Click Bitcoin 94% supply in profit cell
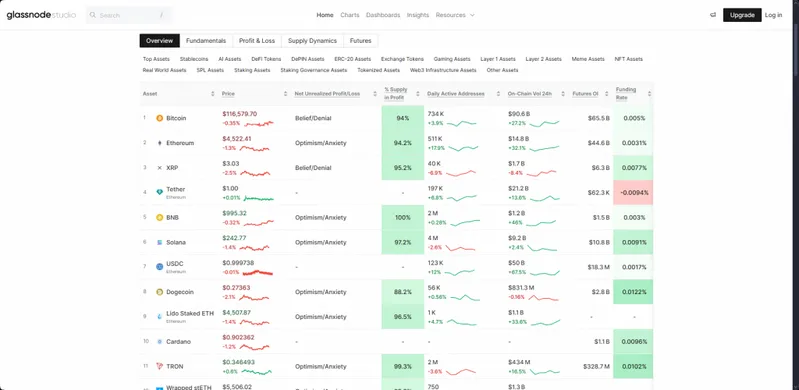Viewport: 799px width, 390px height. [x=403, y=118]
